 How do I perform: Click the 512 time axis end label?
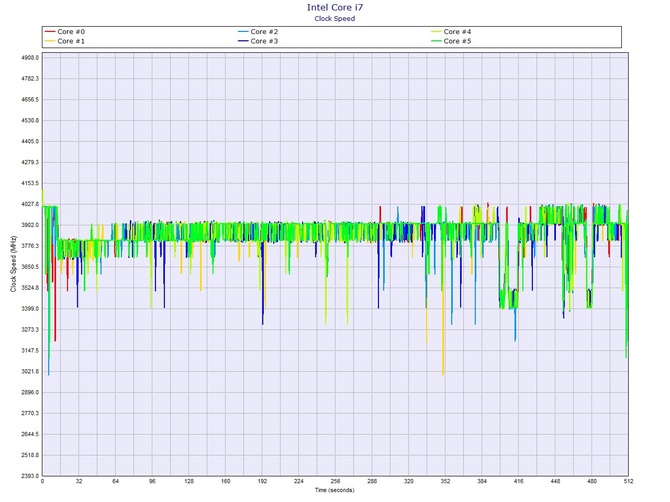(628, 481)
